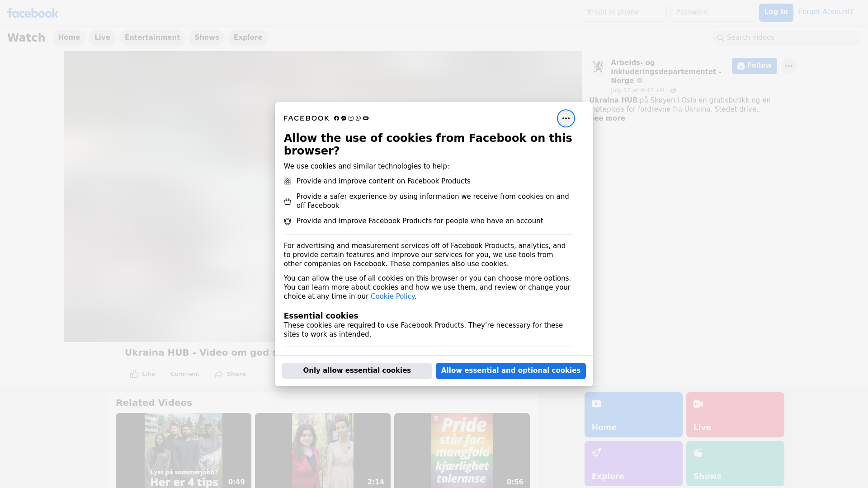Choose Only allow essential cookies
The image size is (868, 488).
pos(357,371)
